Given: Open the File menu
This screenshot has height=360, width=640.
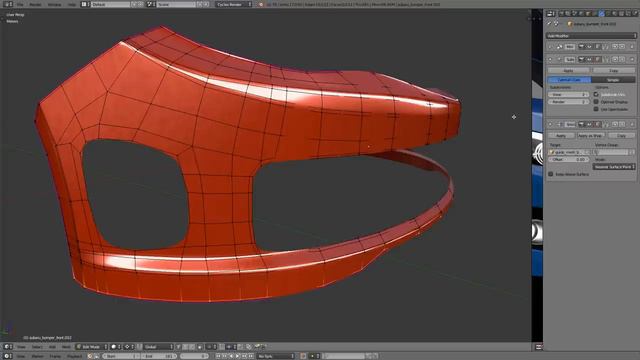Looking at the screenshot, I should [x=20, y=4].
